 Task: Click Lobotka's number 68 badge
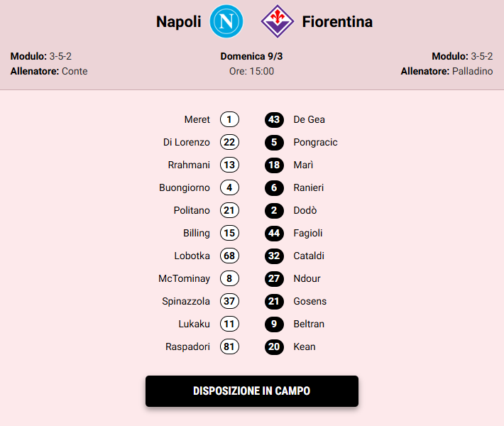[x=229, y=256]
